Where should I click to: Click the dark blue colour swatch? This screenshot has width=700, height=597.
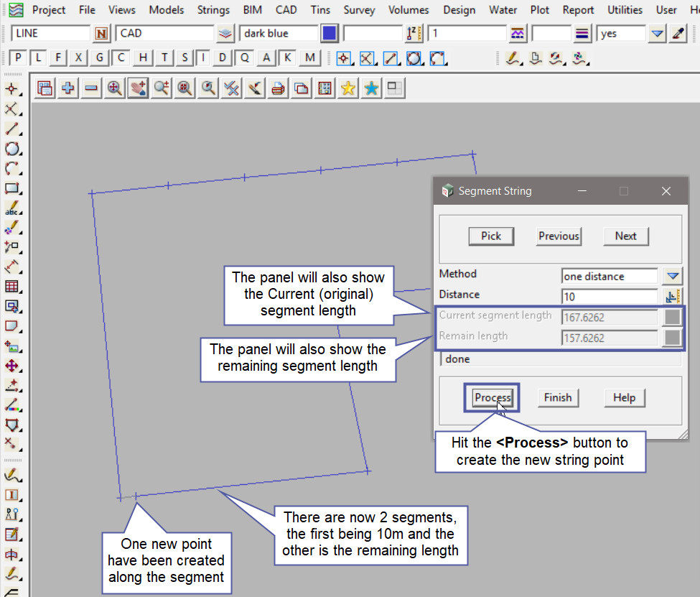330,34
